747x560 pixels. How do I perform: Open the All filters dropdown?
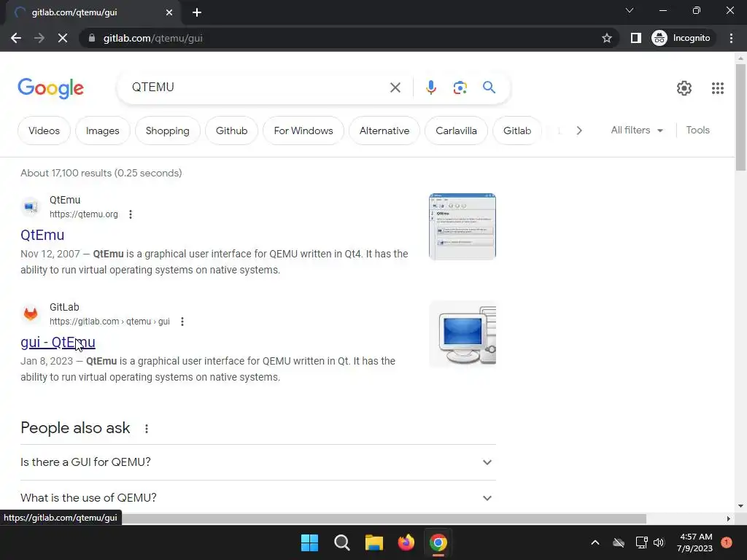(x=637, y=130)
